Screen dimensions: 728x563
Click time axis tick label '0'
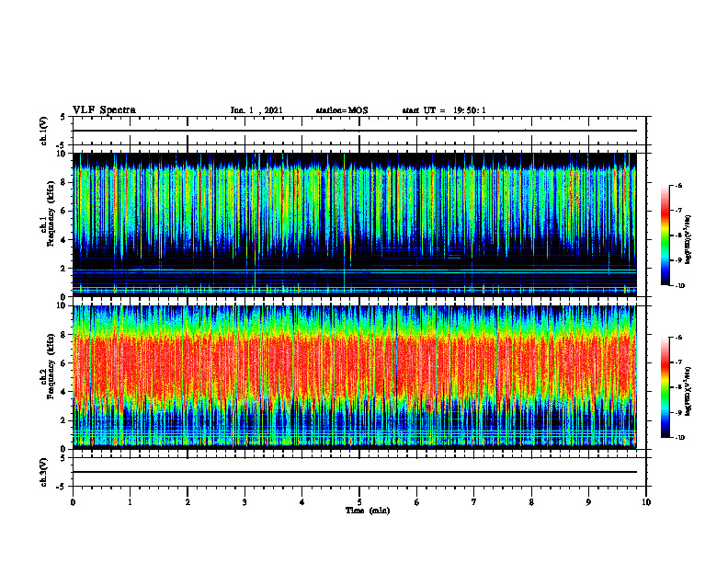[73, 502]
